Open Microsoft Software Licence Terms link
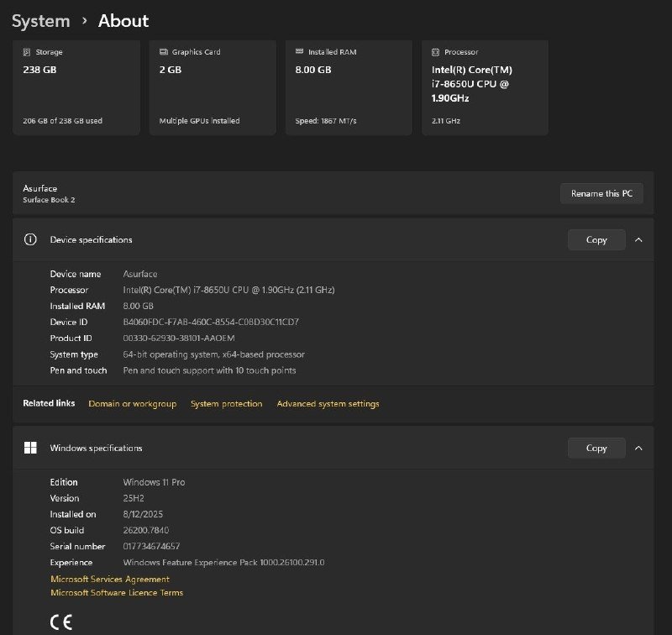672x635 pixels. [117, 592]
